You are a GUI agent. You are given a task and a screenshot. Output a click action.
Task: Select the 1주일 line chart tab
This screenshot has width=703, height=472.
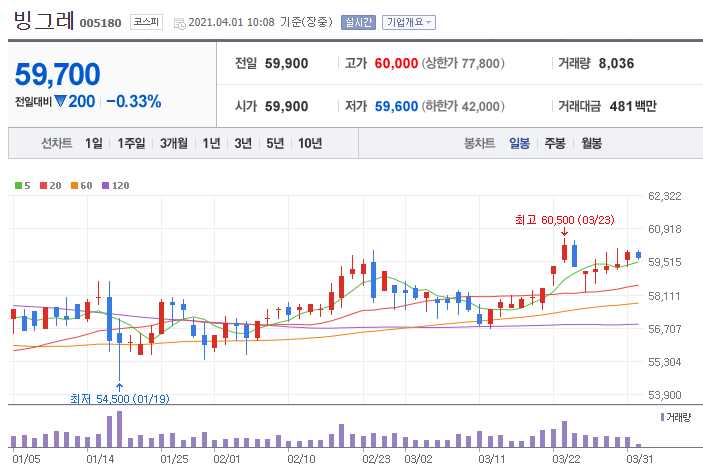[131, 143]
